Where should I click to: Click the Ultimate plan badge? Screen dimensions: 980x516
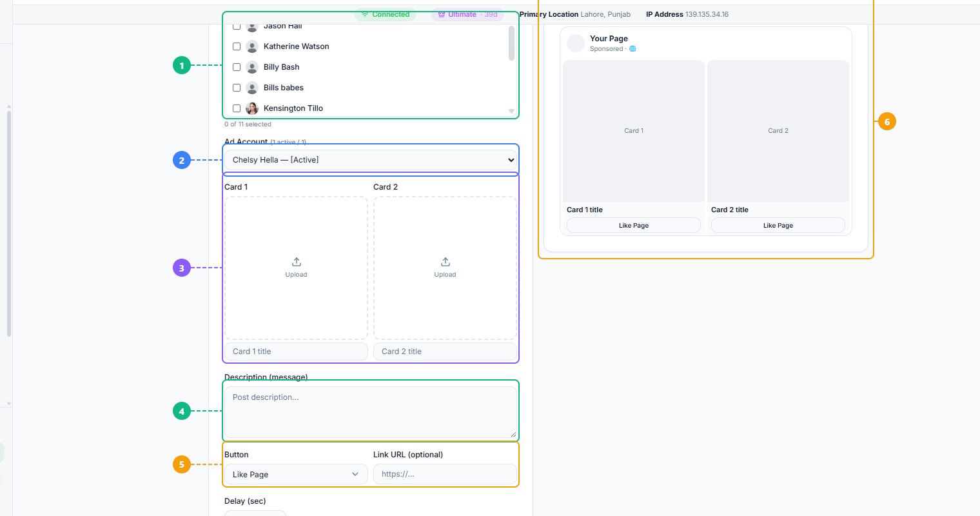pos(467,14)
